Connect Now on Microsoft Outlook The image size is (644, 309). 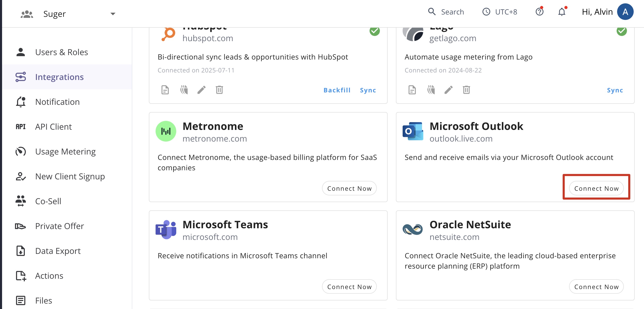click(x=596, y=188)
